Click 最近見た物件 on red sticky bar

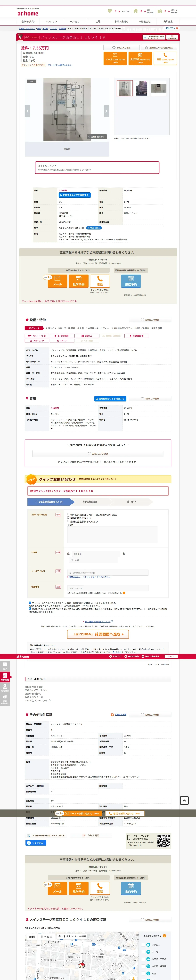pos(132,656)
